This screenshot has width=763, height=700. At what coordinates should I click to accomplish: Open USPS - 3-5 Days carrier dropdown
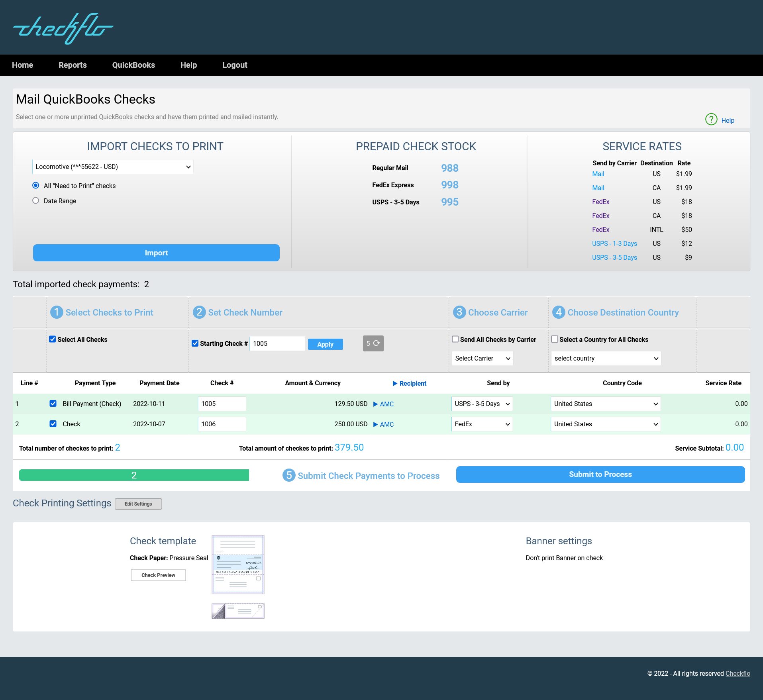[x=482, y=404]
